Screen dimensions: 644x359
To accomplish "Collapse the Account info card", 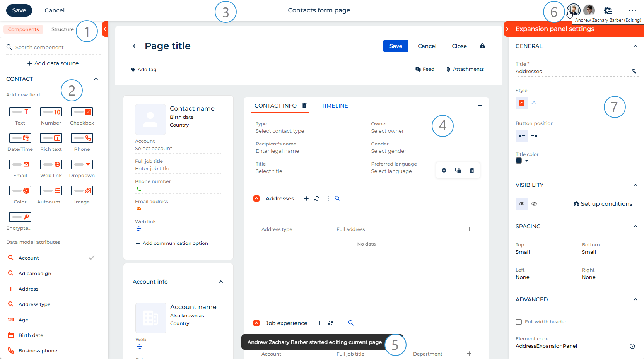I will tap(221, 282).
